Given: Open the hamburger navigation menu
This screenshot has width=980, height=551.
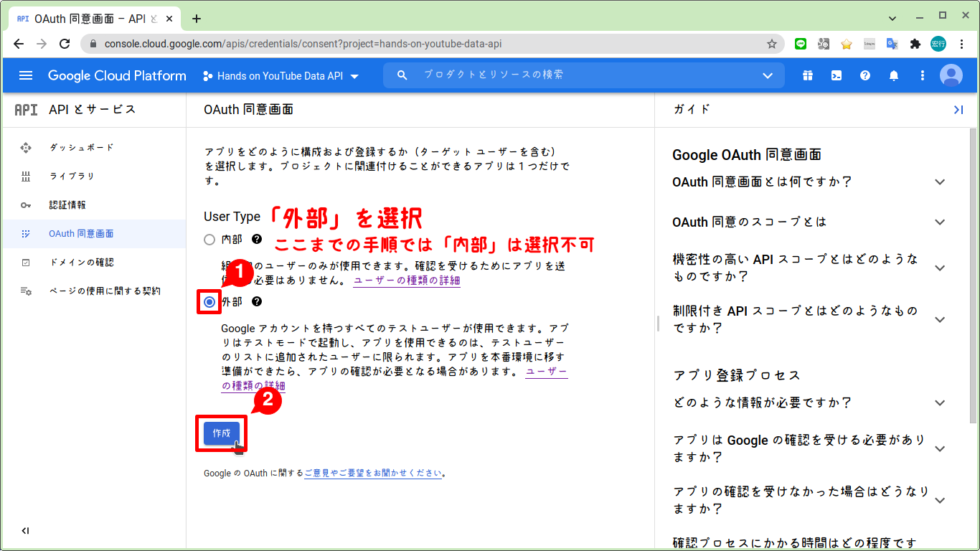Looking at the screenshot, I should point(26,75).
